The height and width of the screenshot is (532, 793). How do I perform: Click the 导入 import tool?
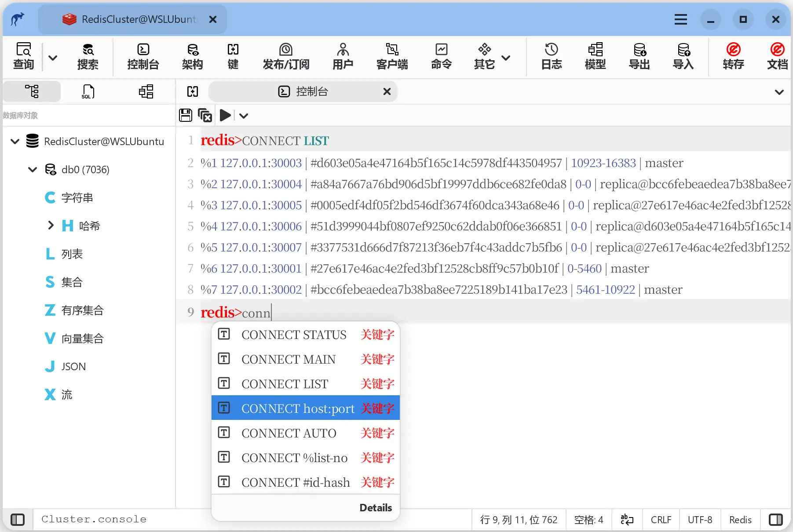(683, 56)
